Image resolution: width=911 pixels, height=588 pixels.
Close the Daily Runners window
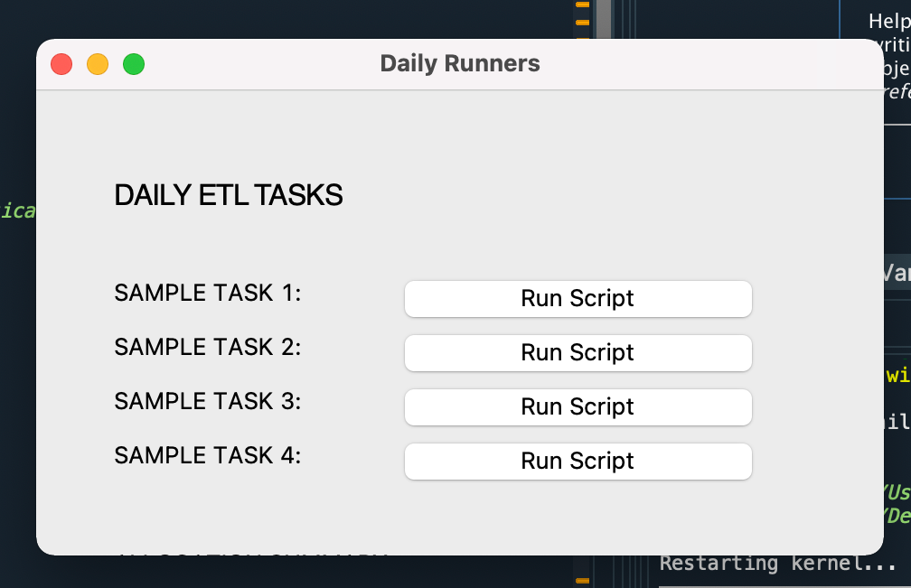click(x=61, y=64)
